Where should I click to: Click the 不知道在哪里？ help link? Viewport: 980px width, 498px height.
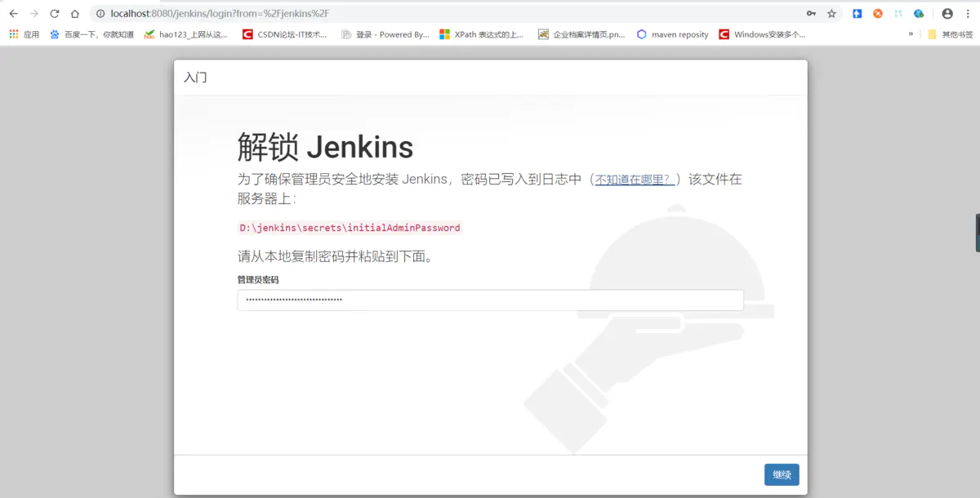click(635, 180)
